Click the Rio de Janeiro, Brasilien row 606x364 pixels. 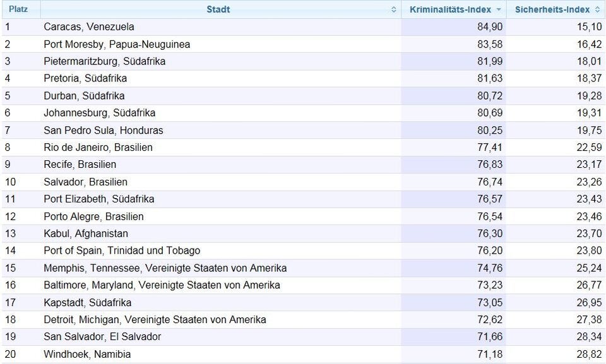[101, 146]
